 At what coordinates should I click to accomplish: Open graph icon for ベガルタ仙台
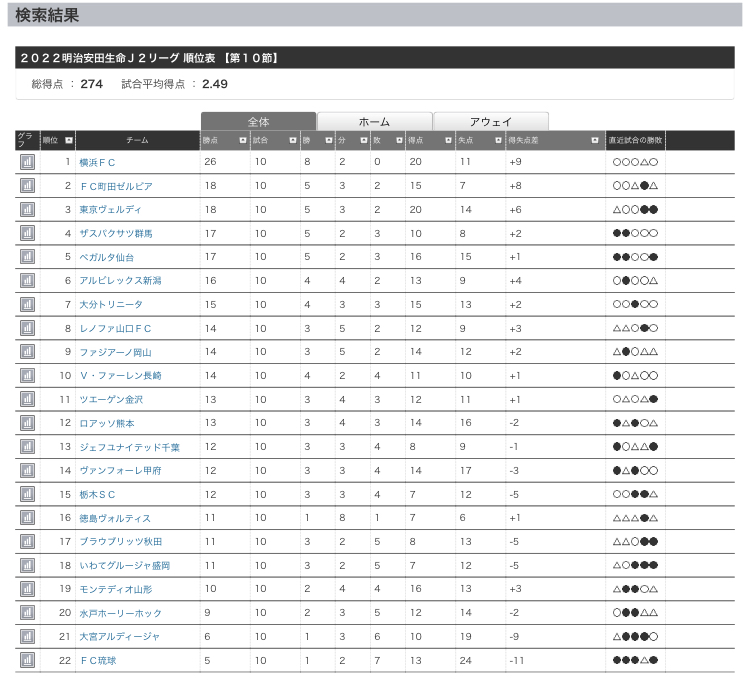[x=27, y=257]
